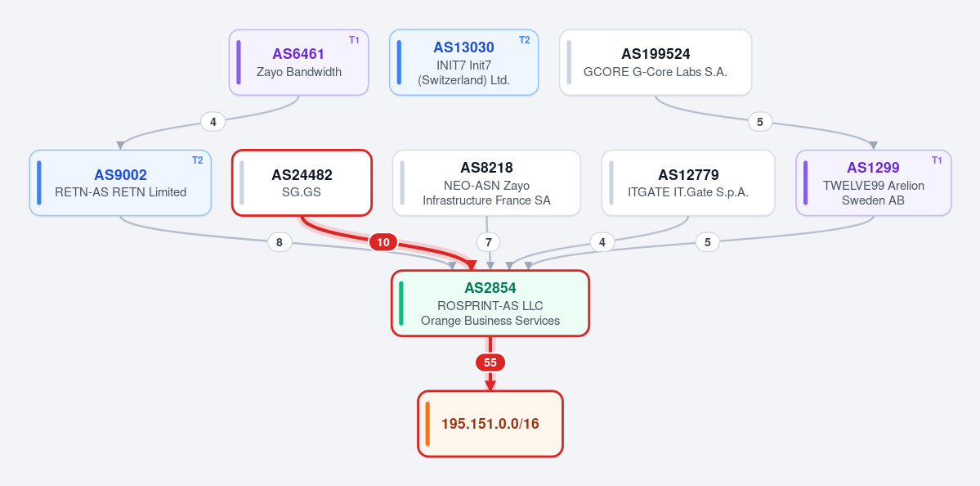Viewport: 980px width, 486px height.
Task: Click the T2 tier tag on AS9002
Action: coord(197,160)
